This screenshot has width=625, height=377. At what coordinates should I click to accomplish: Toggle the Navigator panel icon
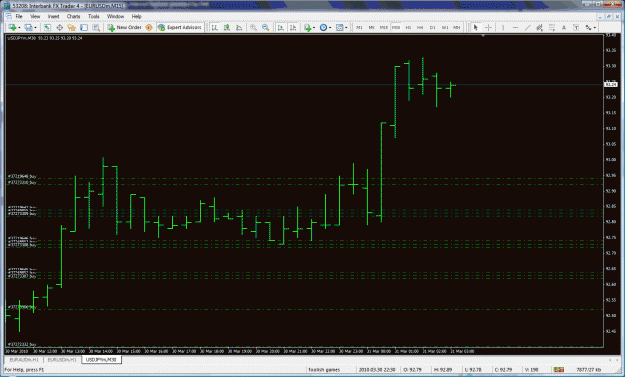[72, 27]
